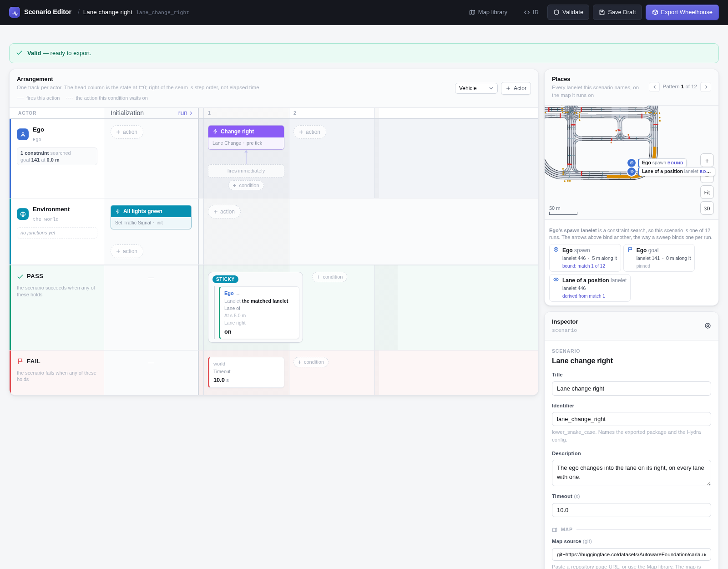Click the Ego actor avatar icon
This screenshot has width=728, height=569.
click(23, 134)
